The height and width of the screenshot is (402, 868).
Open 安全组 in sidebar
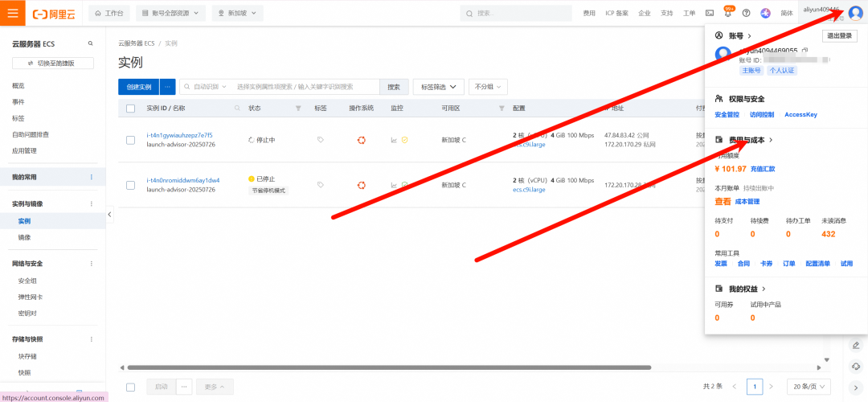coord(27,281)
